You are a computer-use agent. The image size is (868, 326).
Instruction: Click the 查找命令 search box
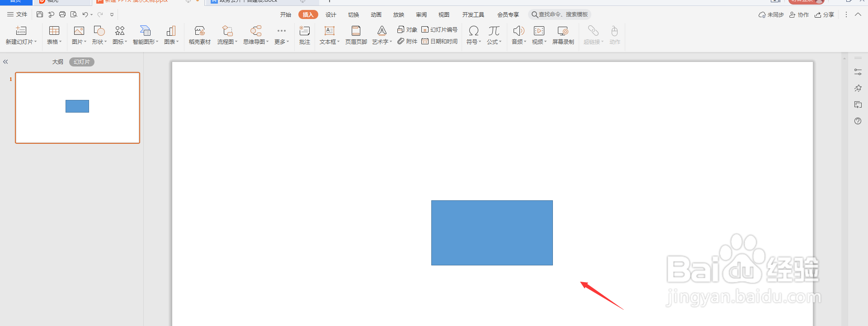[x=560, y=14]
